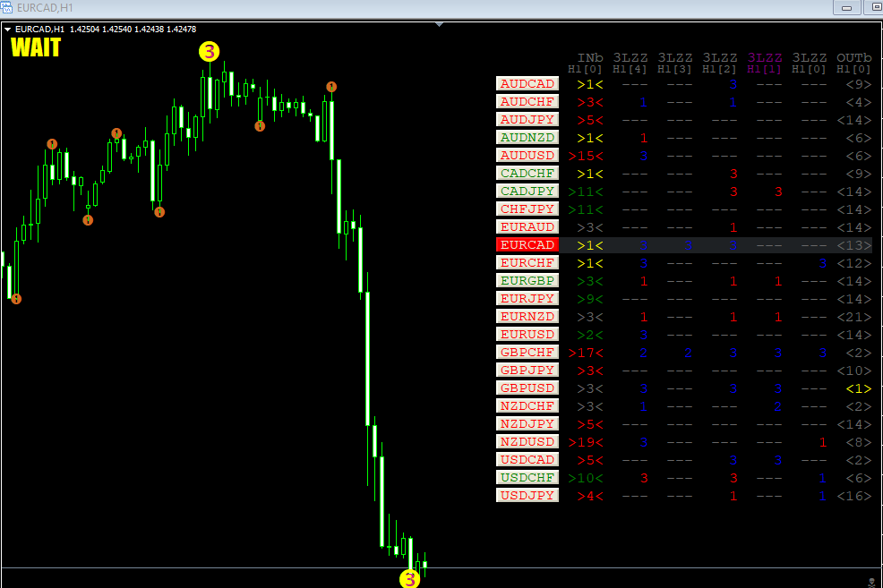Click the yellow <1> value in GBPUSD row
Image resolution: width=883 pixels, height=588 pixels.
859,388
